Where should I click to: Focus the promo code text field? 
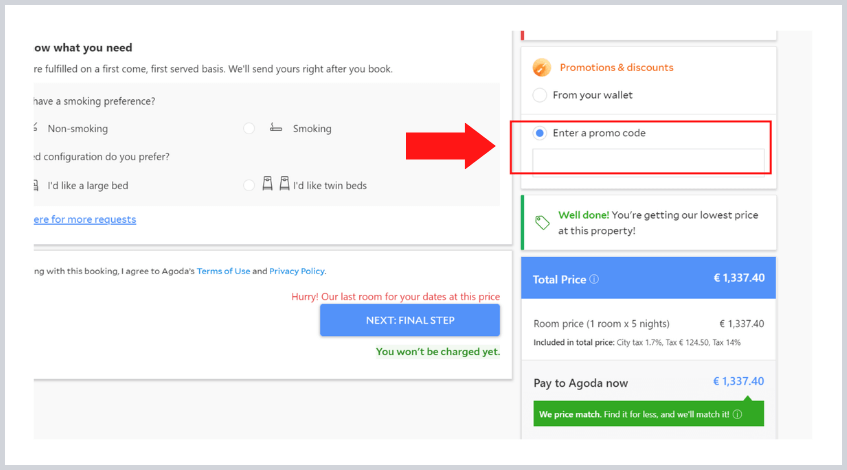(648, 160)
